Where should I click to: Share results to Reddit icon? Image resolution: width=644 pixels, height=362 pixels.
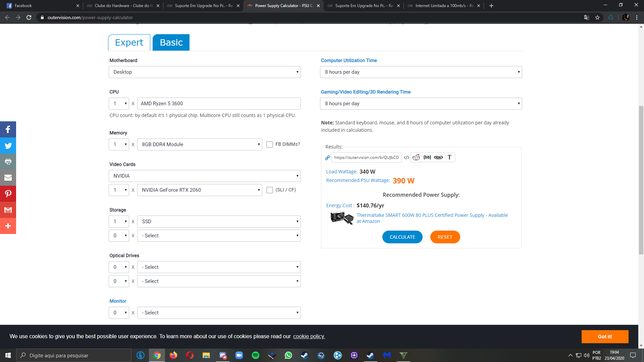[x=416, y=158]
